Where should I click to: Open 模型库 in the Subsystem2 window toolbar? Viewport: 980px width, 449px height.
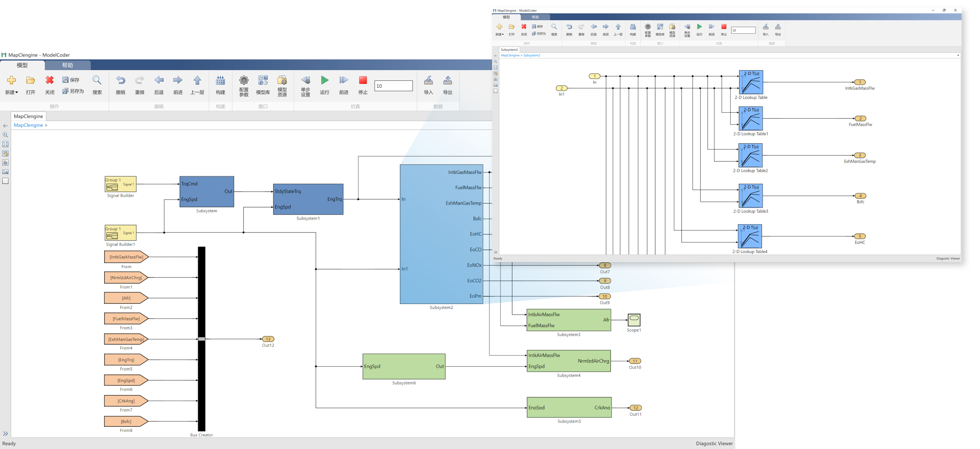[x=660, y=29]
